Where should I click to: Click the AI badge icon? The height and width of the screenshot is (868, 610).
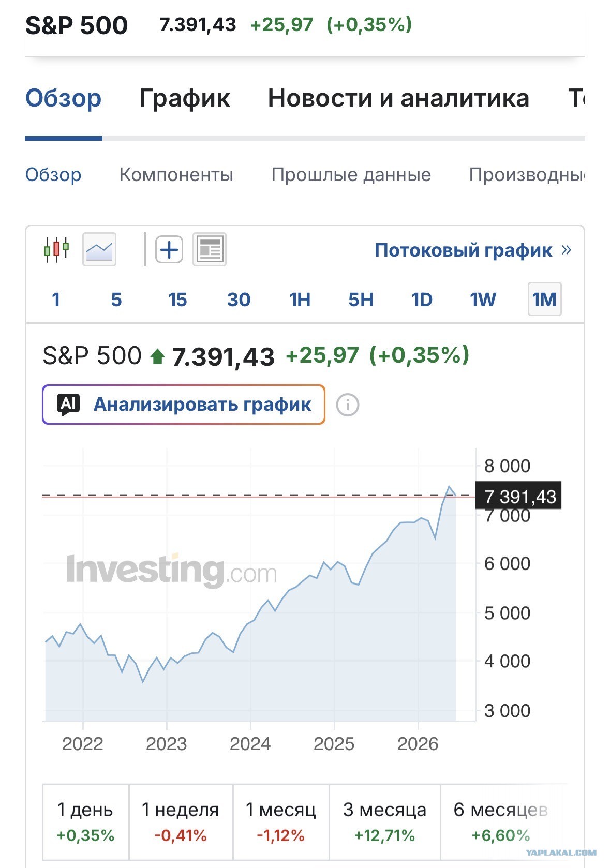(x=68, y=405)
